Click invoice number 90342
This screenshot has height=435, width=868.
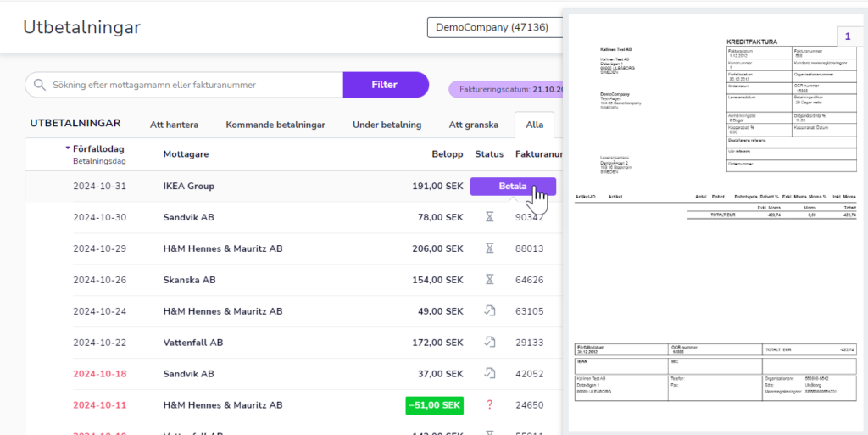(529, 217)
